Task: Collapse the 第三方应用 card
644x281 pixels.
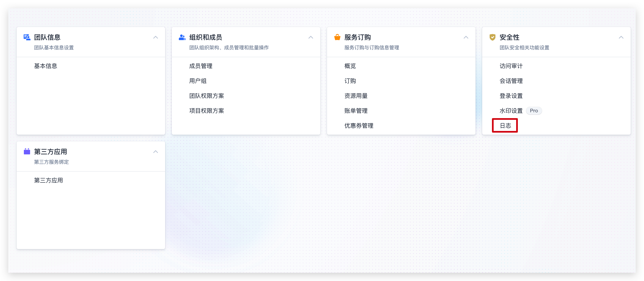Action: [155, 152]
